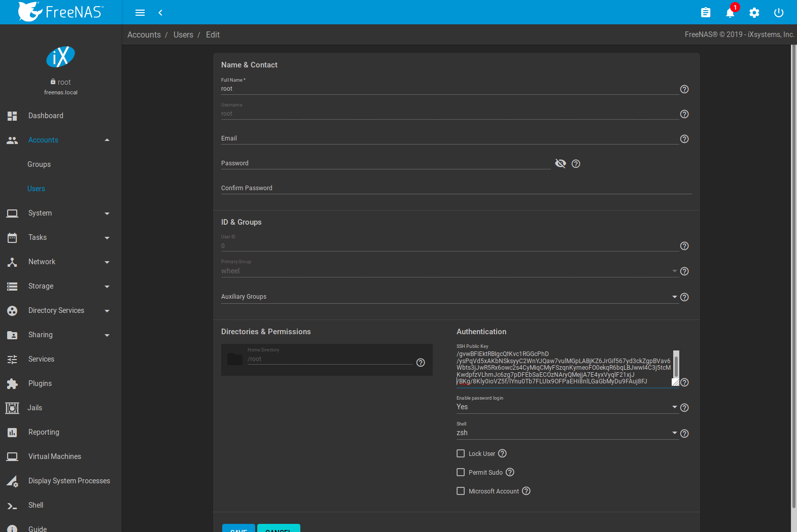Open Plugins in the sidebar

(61, 383)
